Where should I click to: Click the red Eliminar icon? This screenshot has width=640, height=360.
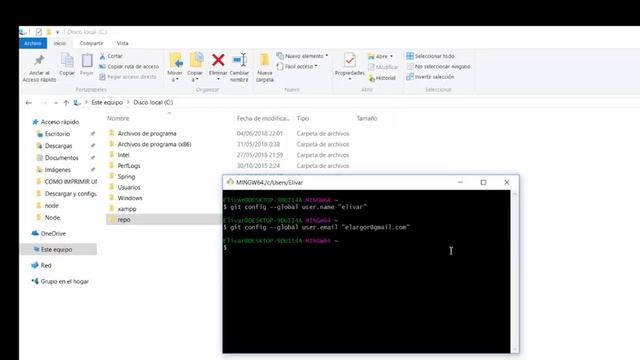(x=218, y=60)
